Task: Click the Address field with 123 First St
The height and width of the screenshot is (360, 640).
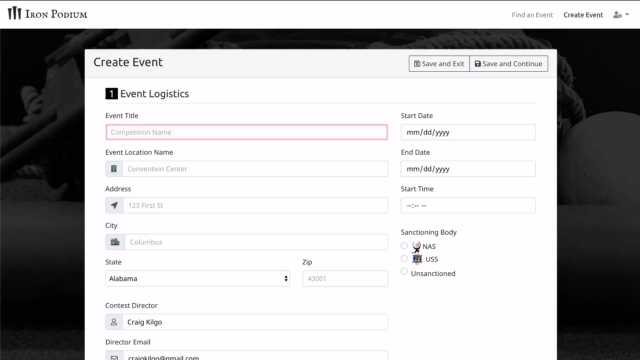Action: pos(256,205)
